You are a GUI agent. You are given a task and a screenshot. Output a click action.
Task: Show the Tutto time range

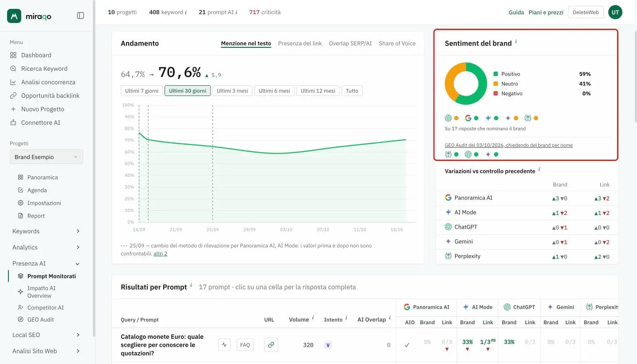pos(352,91)
